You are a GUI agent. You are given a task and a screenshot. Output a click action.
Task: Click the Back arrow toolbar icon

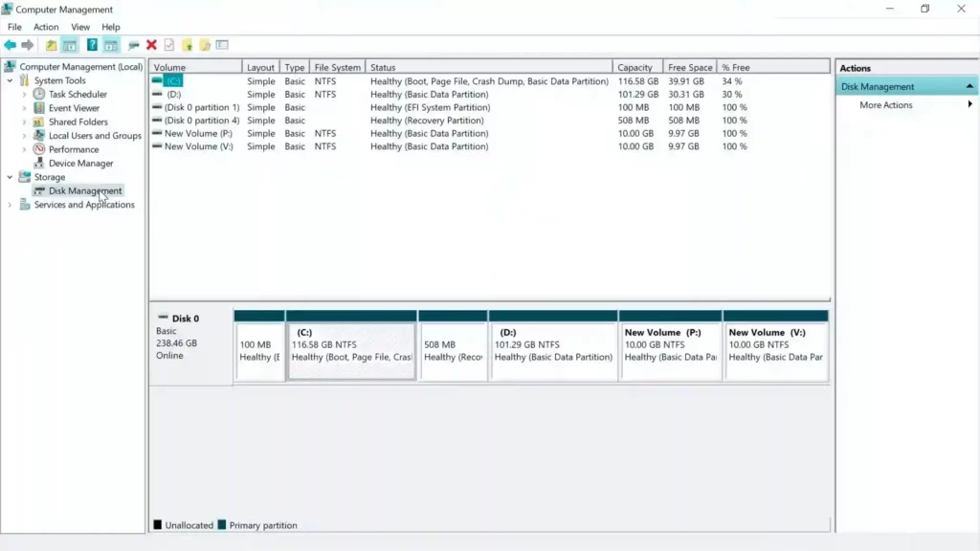point(10,45)
